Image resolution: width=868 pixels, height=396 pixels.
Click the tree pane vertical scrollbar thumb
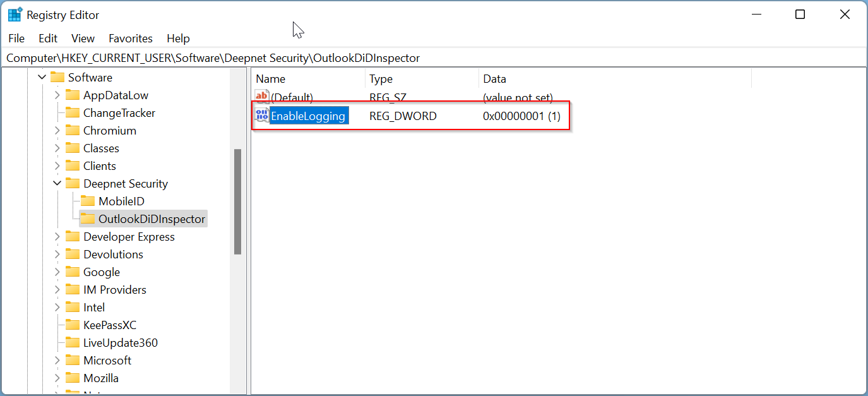point(238,201)
